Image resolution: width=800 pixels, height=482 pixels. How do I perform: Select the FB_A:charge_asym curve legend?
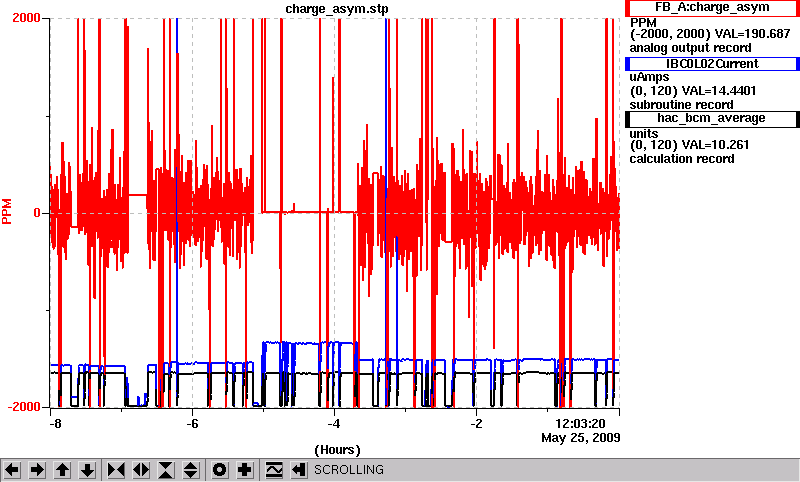(x=712, y=8)
